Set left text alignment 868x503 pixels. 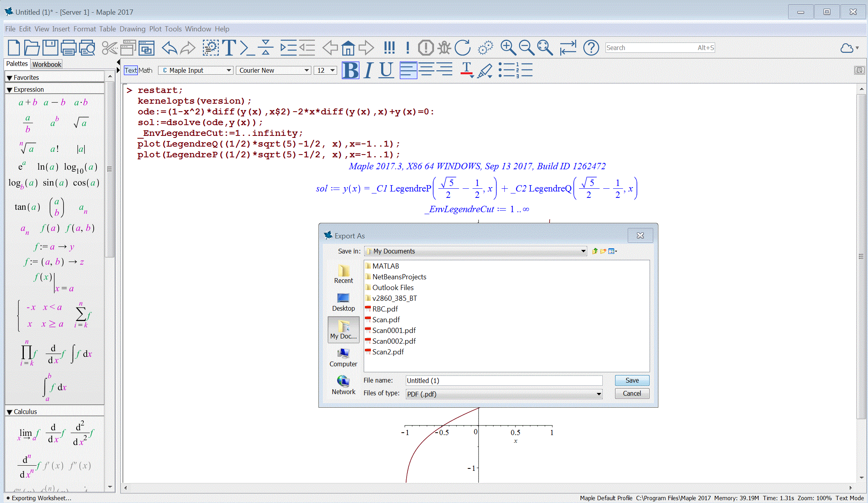click(x=408, y=70)
